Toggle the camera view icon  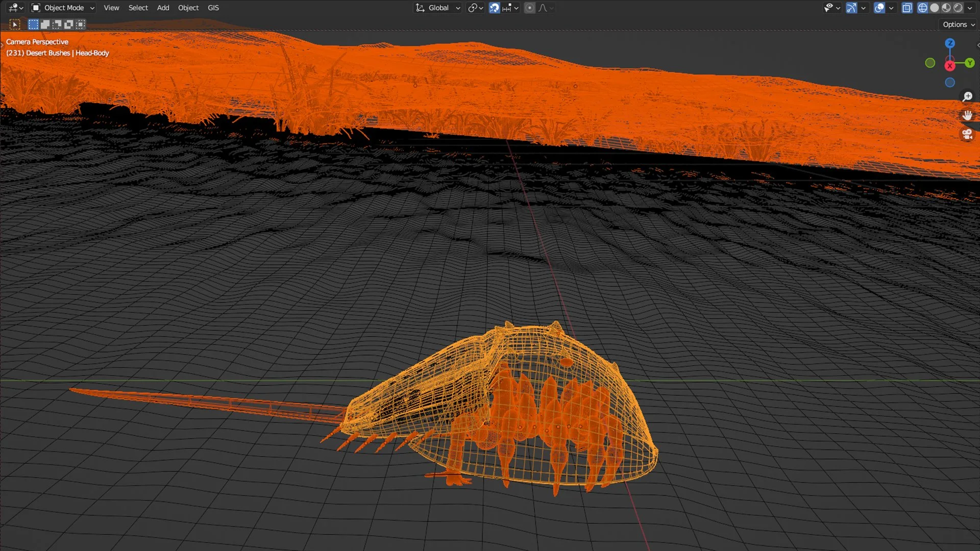pos(967,134)
